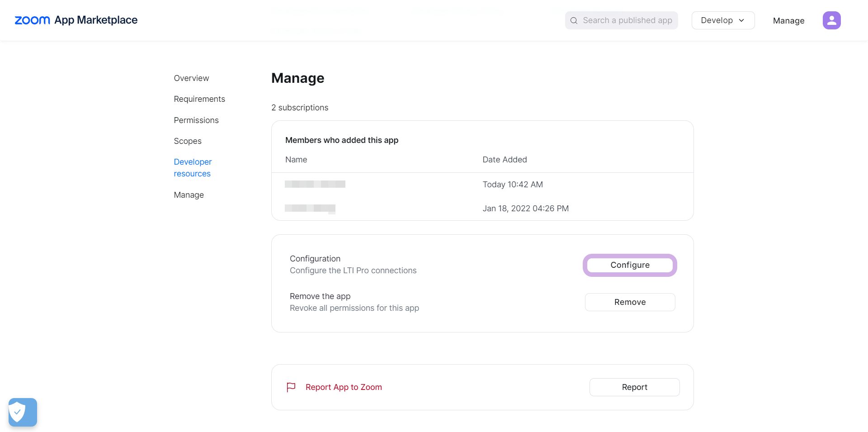Go to the Overview sidebar section
This screenshot has width=868, height=432.
pos(191,78)
